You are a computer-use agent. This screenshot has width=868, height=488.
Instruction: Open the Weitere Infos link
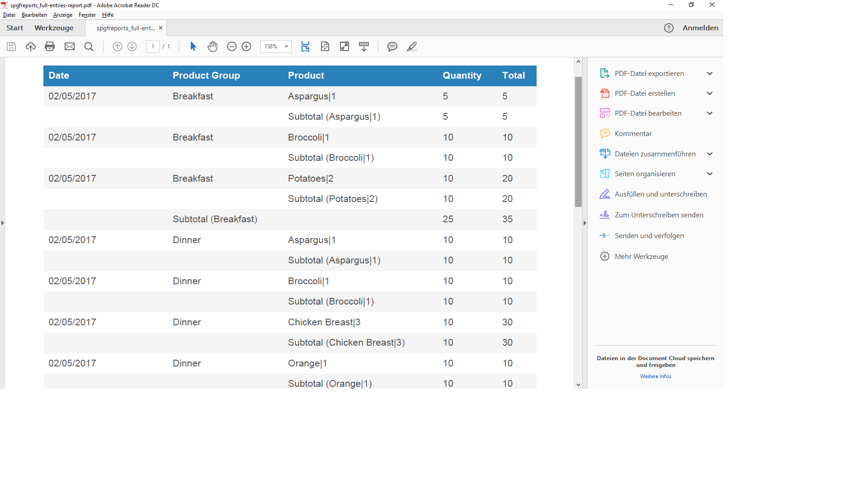(656, 376)
